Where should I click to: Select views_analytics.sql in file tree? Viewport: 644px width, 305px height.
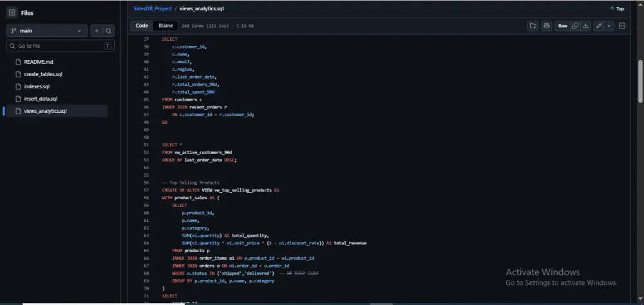(57, 111)
